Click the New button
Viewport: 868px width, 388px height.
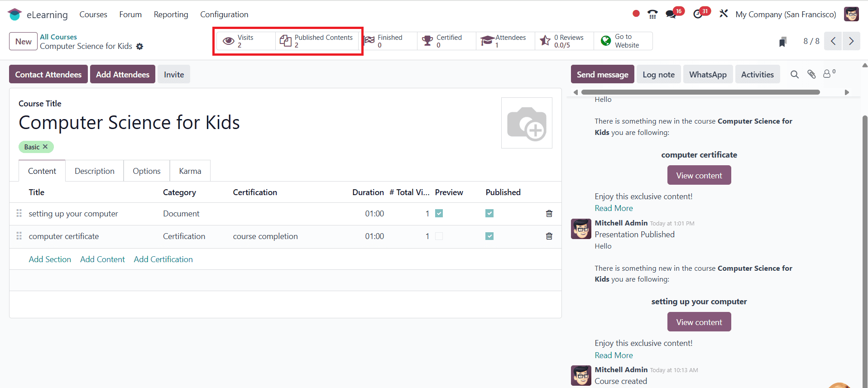click(23, 41)
